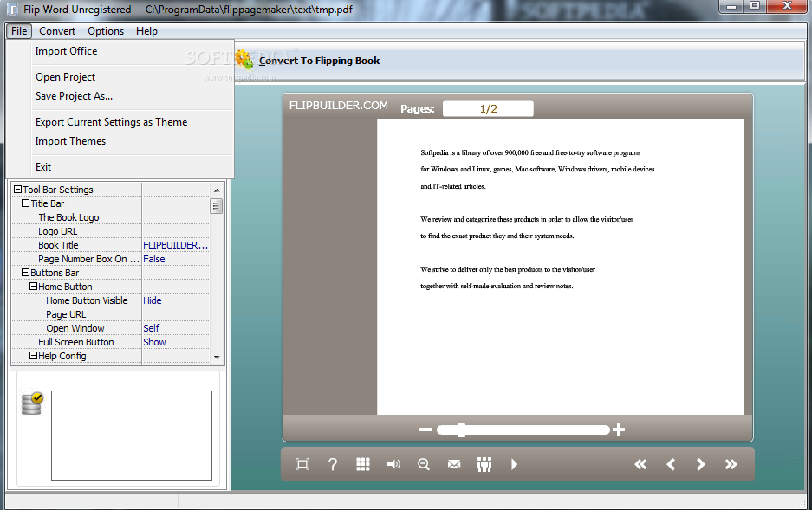The image size is (812, 510).
Task: Start auto flip with the play icon
Action: tap(514, 464)
